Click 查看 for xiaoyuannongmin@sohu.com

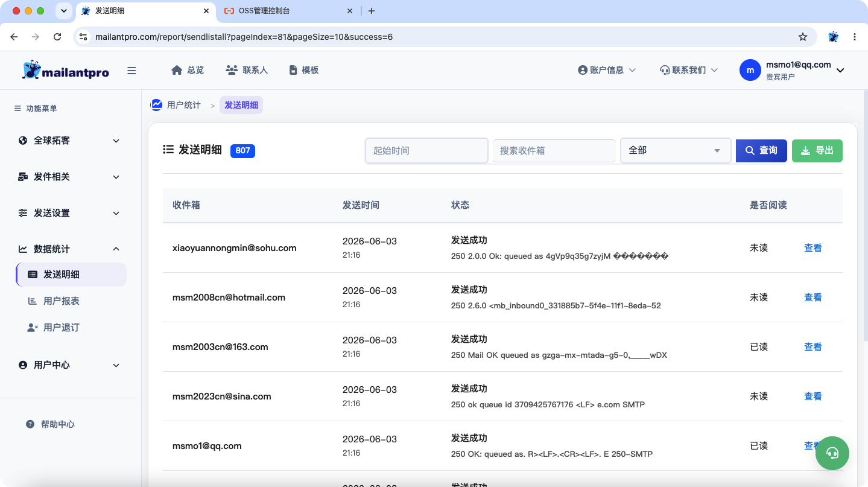pyautogui.click(x=813, y=248)
